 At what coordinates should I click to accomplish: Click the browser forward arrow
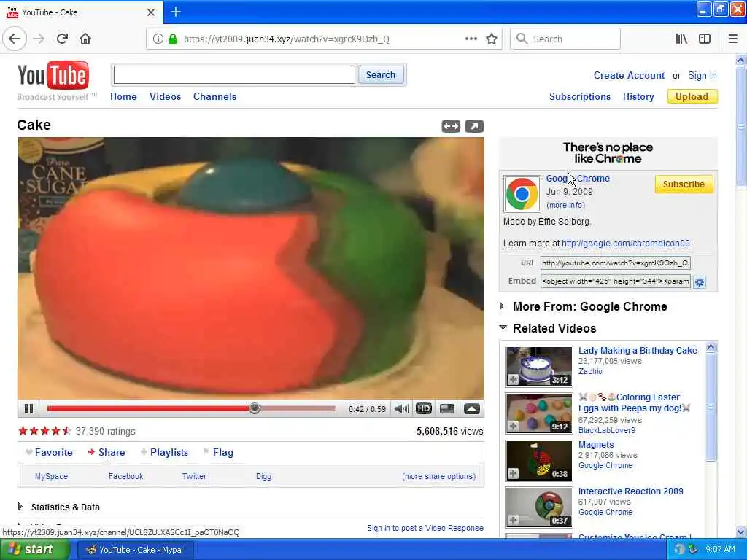[39, 39]
